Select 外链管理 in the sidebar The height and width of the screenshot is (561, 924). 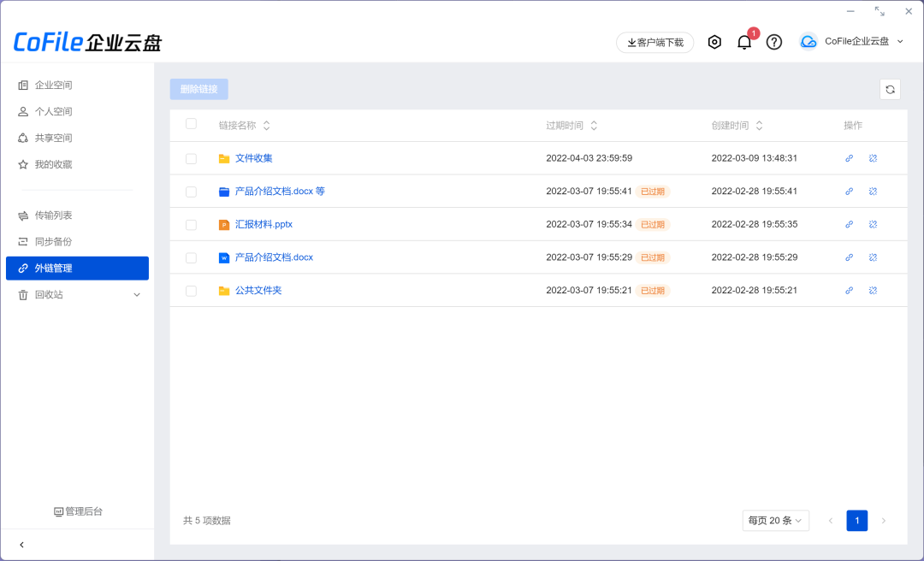(77, 269)
